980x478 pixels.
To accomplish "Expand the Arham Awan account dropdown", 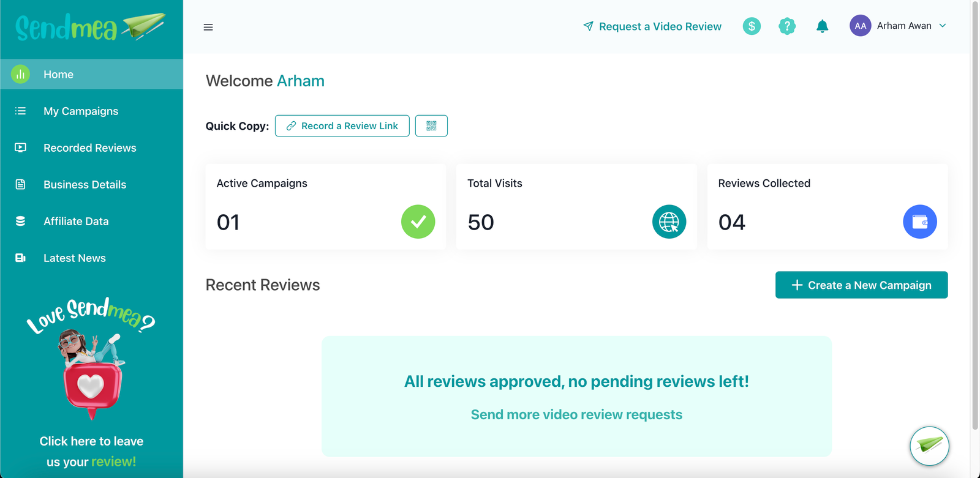I will [x=943, y=26].
